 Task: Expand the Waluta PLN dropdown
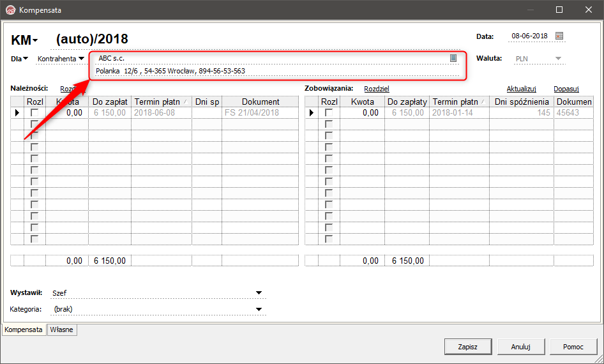pyautogui.click(x=558, y=59)
